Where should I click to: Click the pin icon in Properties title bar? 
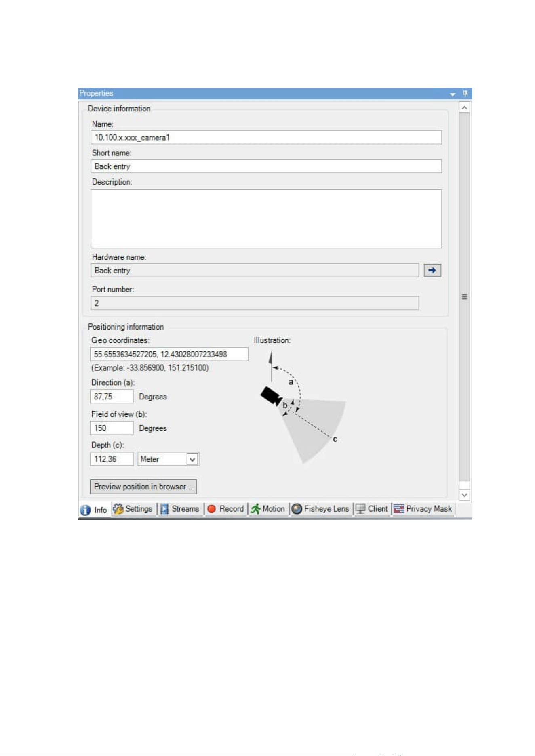click(465, 93)
